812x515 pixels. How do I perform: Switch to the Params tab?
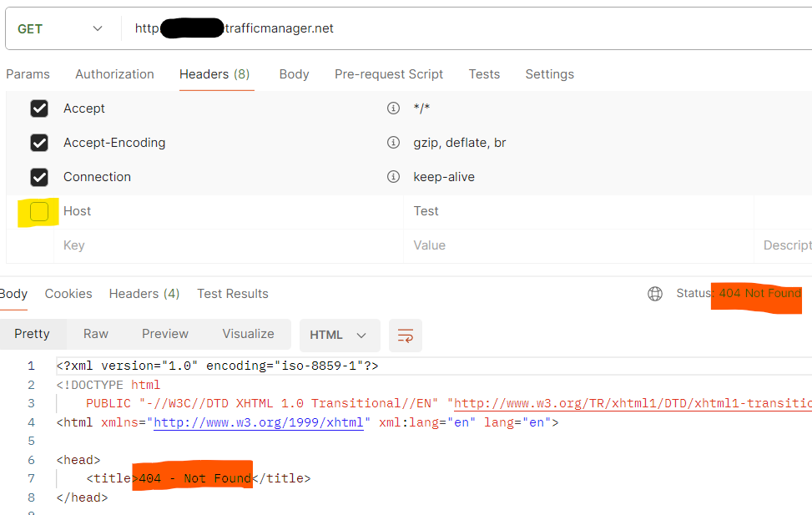tap(28, 74)
